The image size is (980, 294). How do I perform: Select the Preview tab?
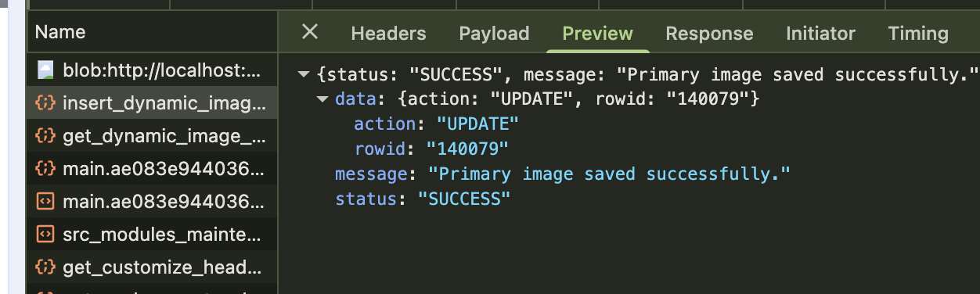pyautogui.click(x=597, y=33)
